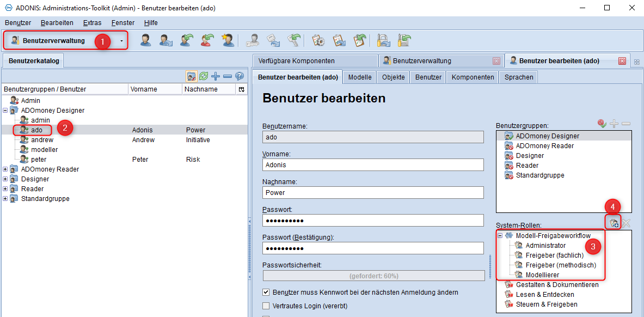Expand the ADOmoney Reader group in the catalog
The width and height of the screenshot is (644, 317).
(x=5, y=169)
